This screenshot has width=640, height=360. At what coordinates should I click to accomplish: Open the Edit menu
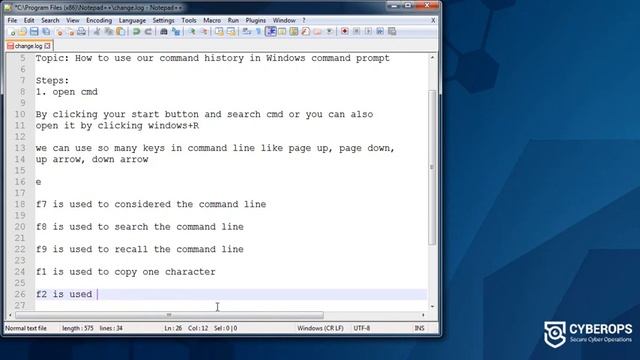coord(29,20)
